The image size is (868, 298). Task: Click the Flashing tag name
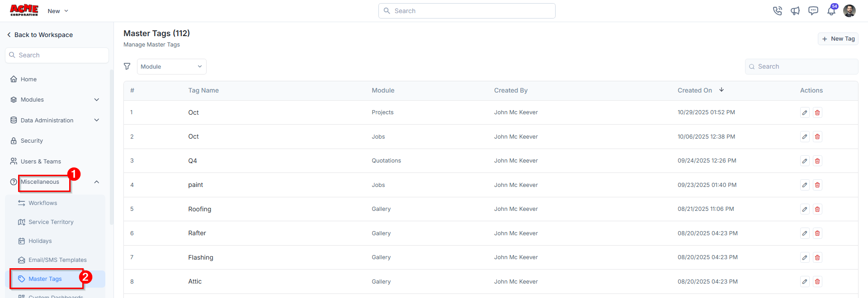tap(201, 257)
